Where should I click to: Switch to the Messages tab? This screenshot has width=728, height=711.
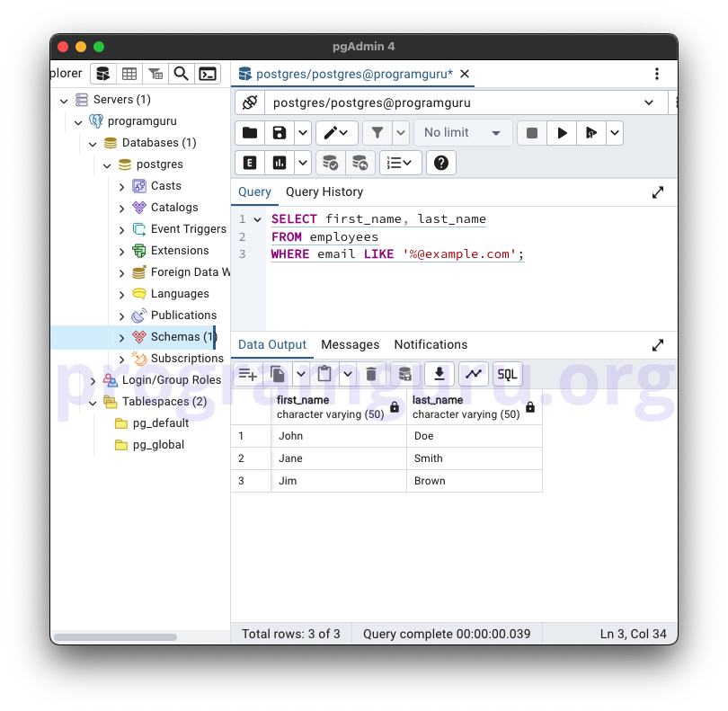[x=350, y=344]
